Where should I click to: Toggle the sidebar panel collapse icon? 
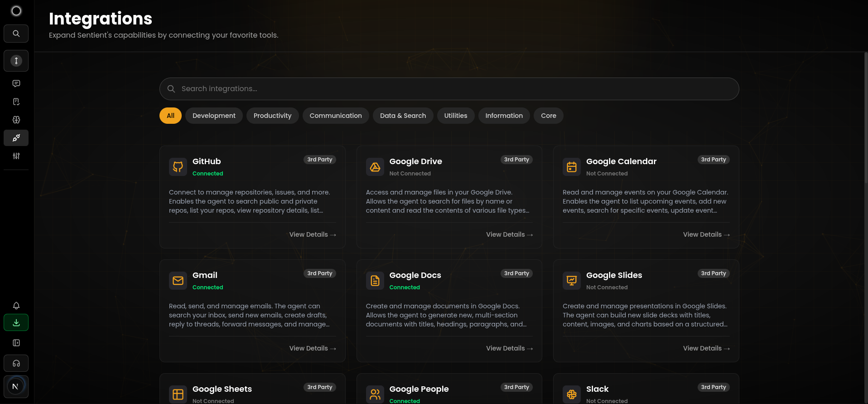click(16, 343)
